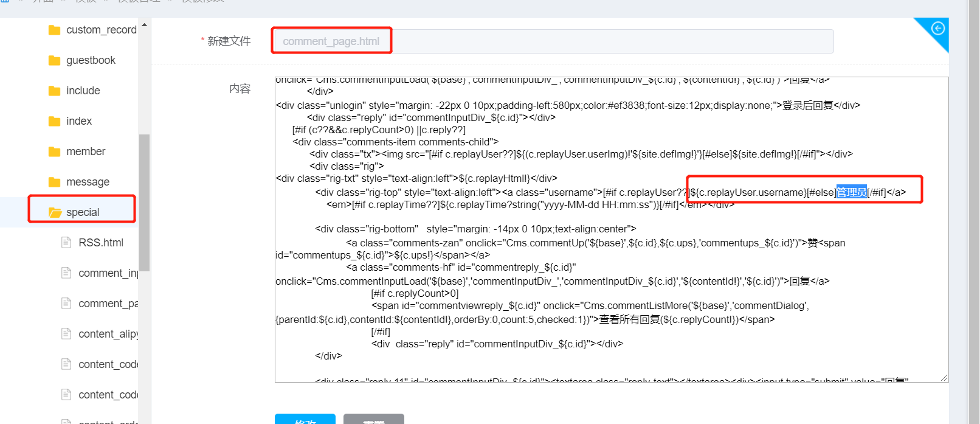Image resolution: width=980 pixels, height=424 pixels.
Task: Click the textarea resize handle corner
Action: coord(944,378)
